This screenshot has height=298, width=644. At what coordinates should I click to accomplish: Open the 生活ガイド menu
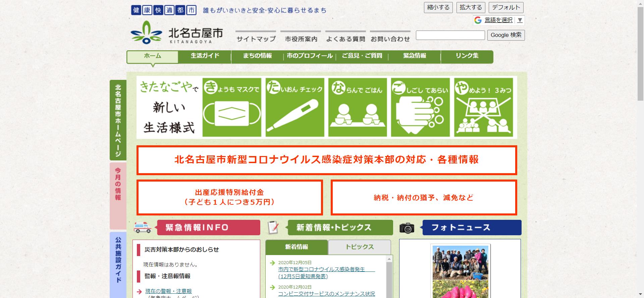coord(205,56)
